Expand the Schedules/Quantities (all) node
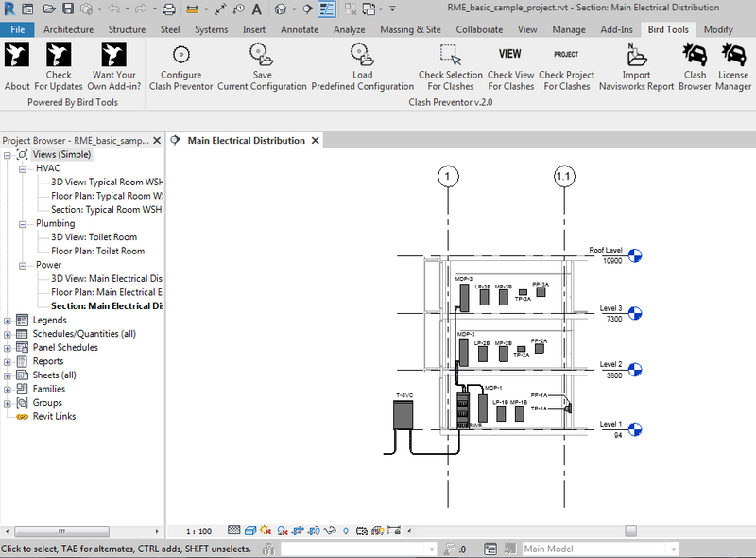 [x=9, y=334]
